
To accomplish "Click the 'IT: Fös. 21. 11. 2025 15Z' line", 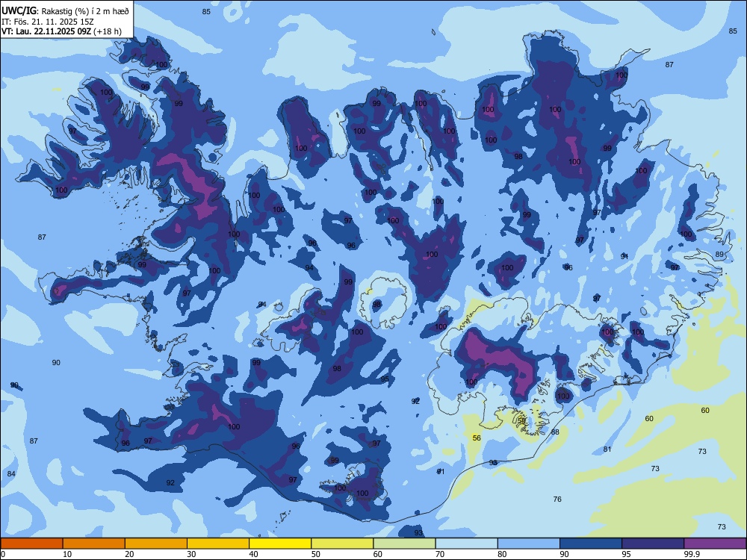I will 47,22.
